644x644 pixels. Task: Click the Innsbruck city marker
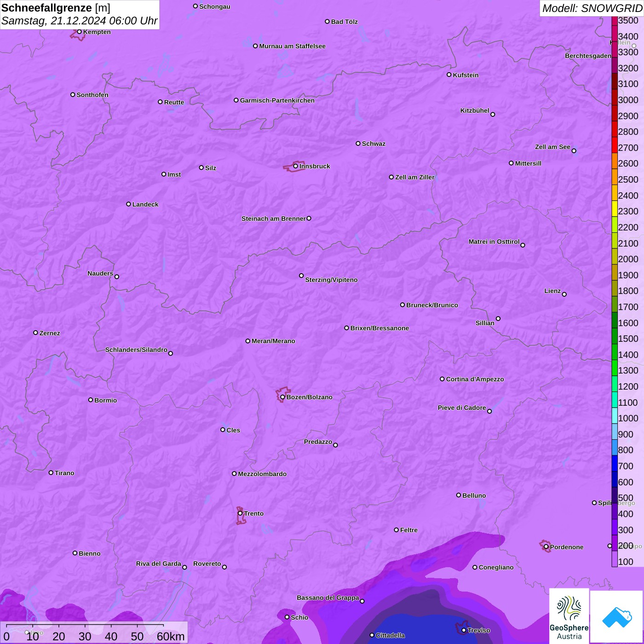point(296,166)
